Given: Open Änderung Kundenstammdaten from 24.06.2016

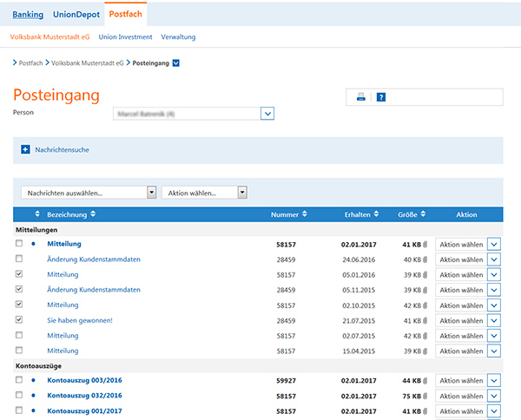Looking at the screenshot, I should [94, 259].
